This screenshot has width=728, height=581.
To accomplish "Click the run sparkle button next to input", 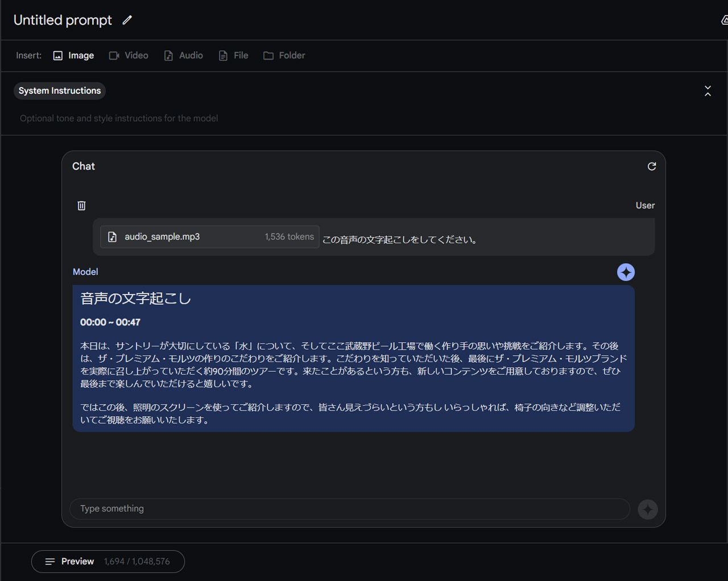I will click(x=648, y=509).
